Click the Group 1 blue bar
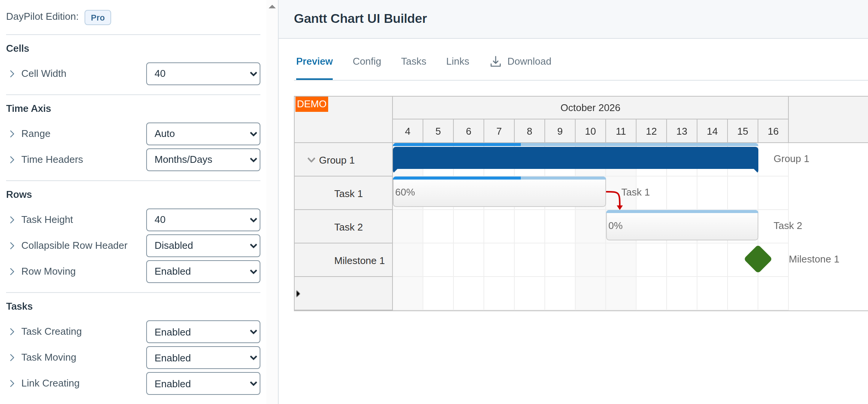868x404 pixels. point(576,158)
